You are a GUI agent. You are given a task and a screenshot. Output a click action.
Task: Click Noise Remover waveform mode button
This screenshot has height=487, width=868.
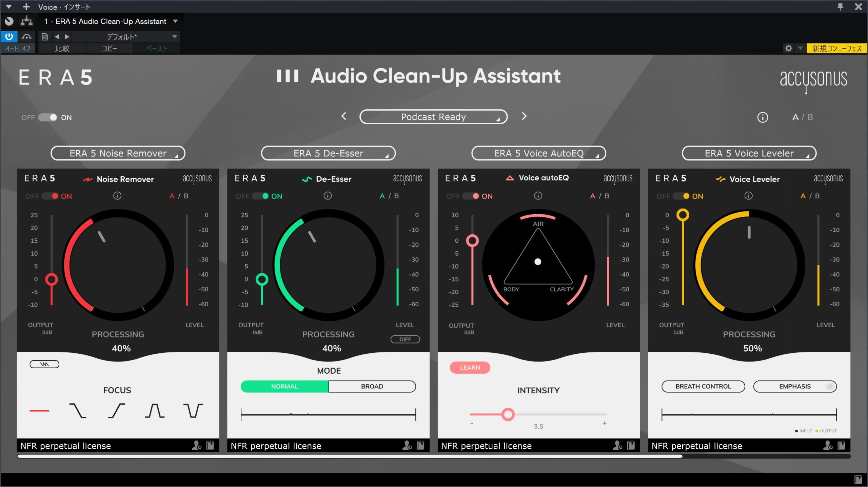point(44,364)
